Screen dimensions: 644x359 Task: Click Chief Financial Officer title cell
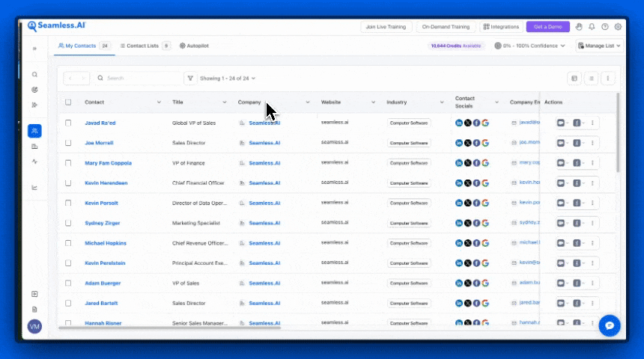coord(198,183)
